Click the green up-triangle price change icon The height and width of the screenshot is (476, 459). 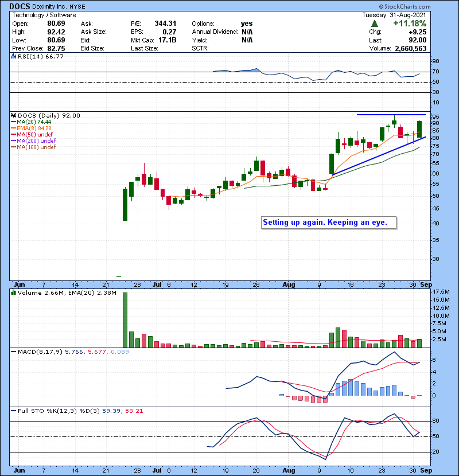[x=375, y=24]
